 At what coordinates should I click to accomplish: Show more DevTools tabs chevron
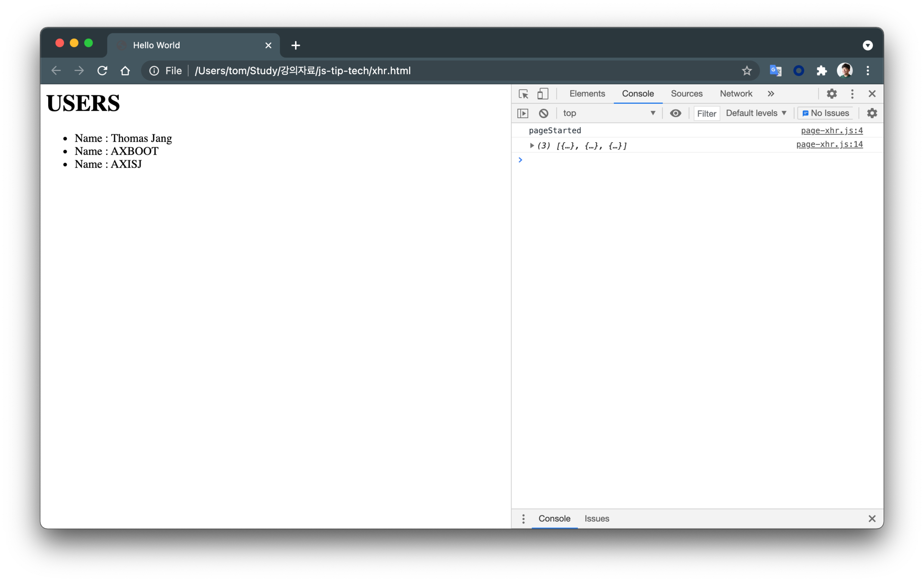771,94
